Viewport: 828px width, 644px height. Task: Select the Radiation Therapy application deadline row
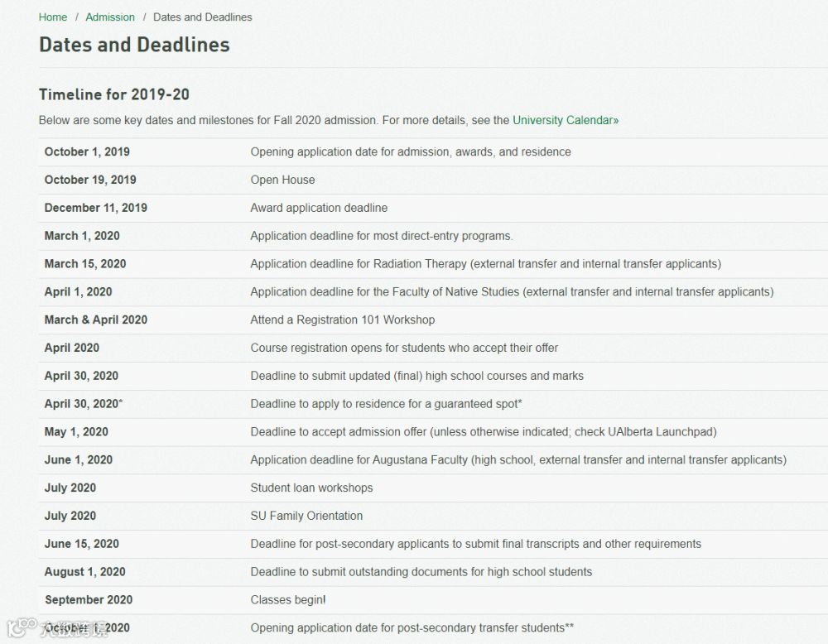433,264
